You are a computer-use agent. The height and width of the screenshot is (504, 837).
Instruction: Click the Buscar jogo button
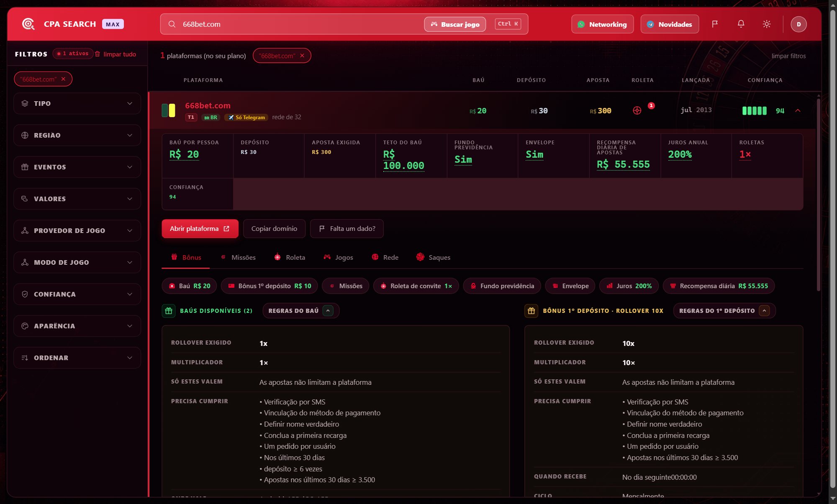click(x=455, y=24)
